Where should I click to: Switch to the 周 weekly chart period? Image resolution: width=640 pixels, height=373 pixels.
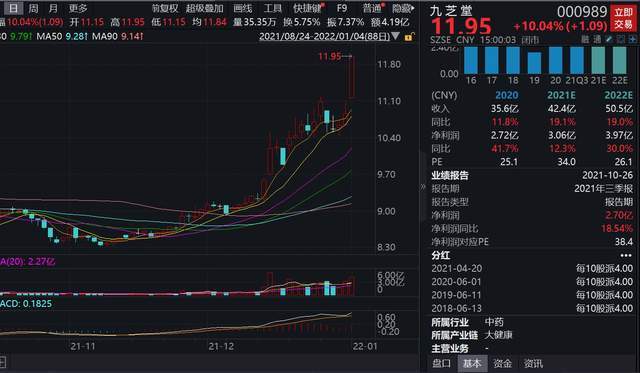coord(34,8)
